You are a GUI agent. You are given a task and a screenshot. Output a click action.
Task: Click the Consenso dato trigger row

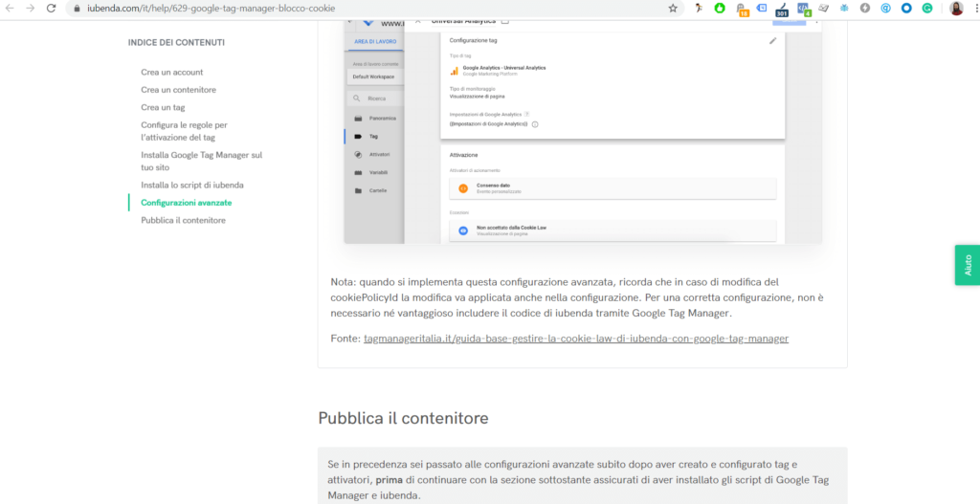[612, 188]
